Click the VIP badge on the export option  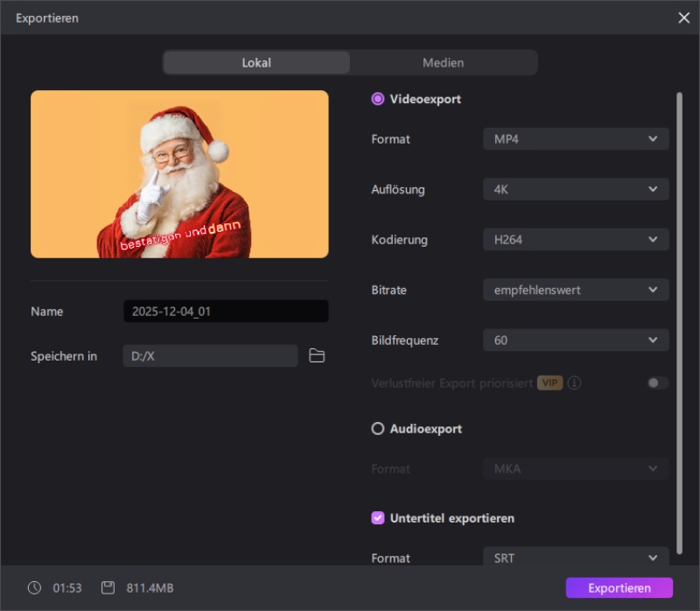pos(550,383)
